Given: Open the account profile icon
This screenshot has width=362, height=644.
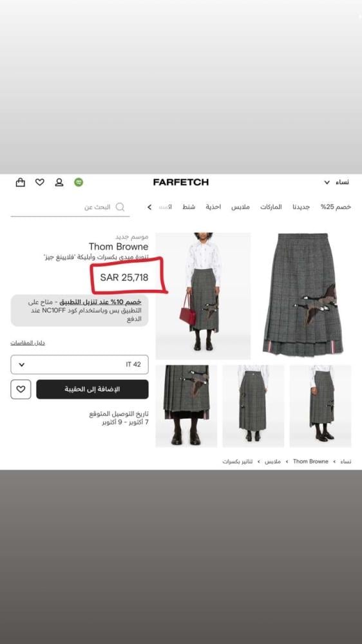Looking at the screenshot, I should pyautogui.click(x=59, y=182).
